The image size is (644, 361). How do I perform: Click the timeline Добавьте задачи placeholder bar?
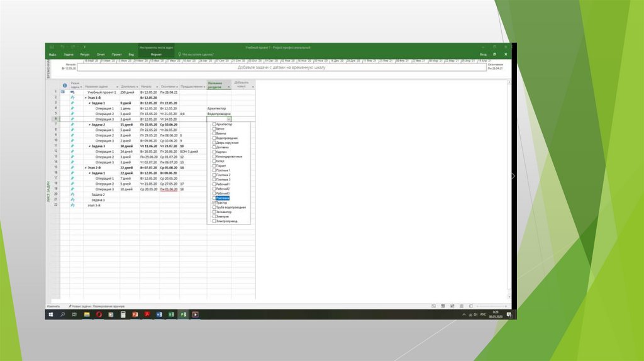pos(281,67)
